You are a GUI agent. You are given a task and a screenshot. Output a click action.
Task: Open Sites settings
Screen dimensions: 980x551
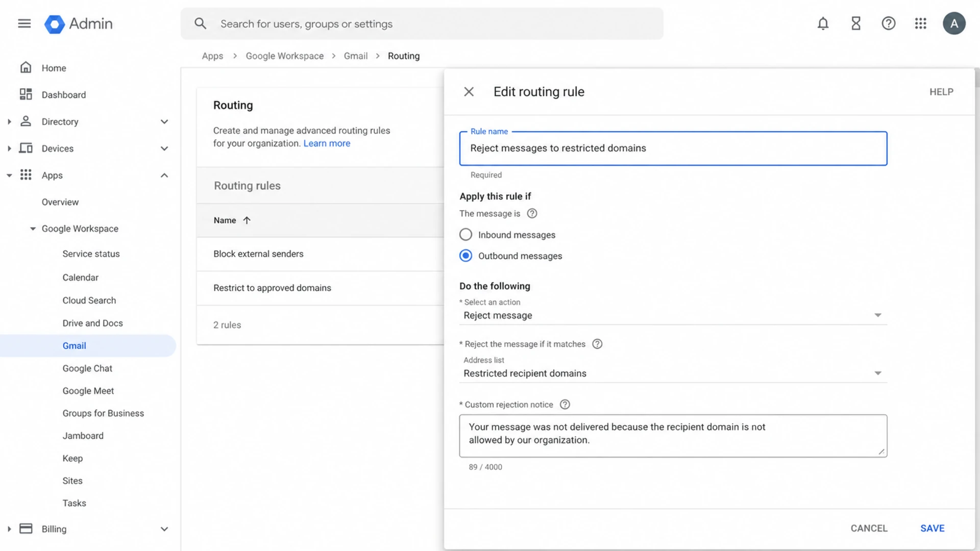point(72,481)
